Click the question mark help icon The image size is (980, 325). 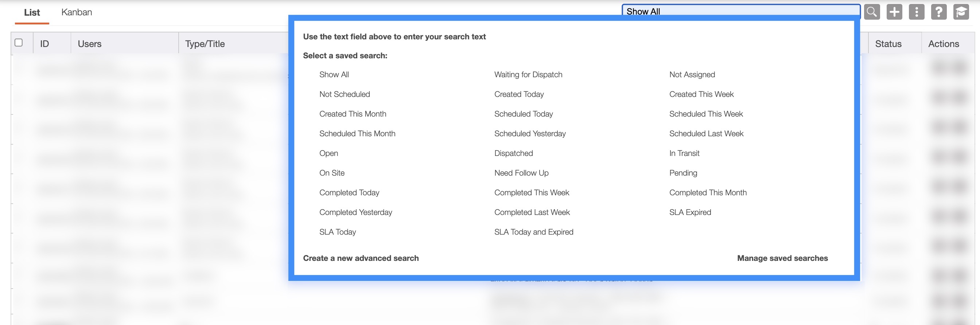coord(938,12)
